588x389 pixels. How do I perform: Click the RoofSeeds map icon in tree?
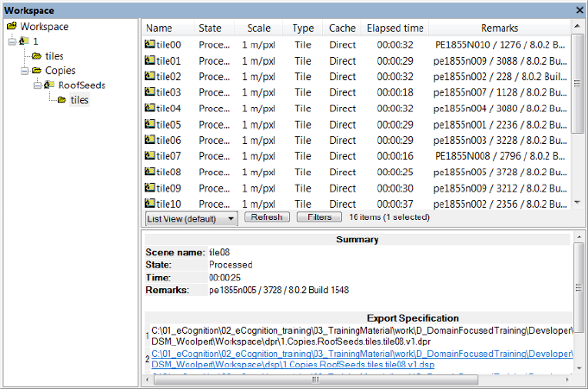tap(49, 85)
